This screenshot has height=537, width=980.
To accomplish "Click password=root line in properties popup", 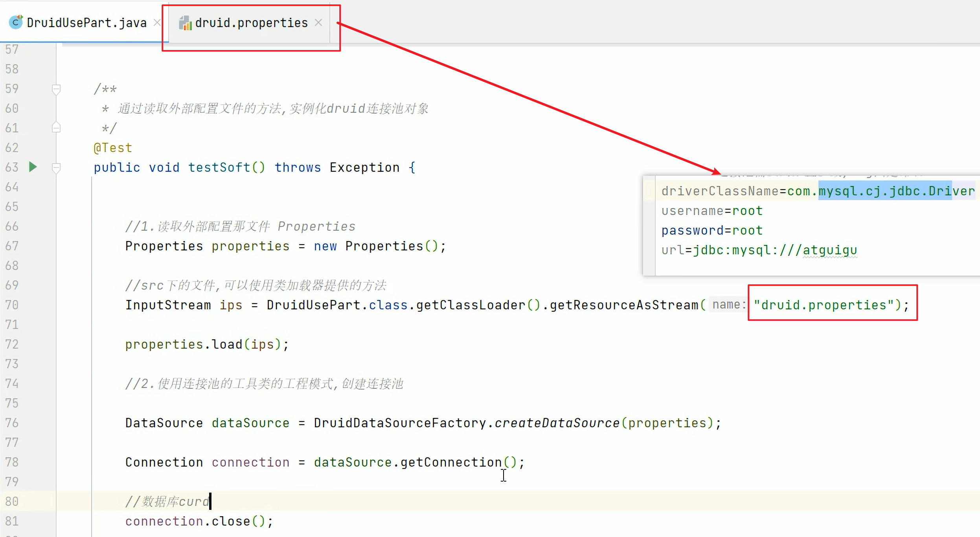I will [x=712, y=230].
